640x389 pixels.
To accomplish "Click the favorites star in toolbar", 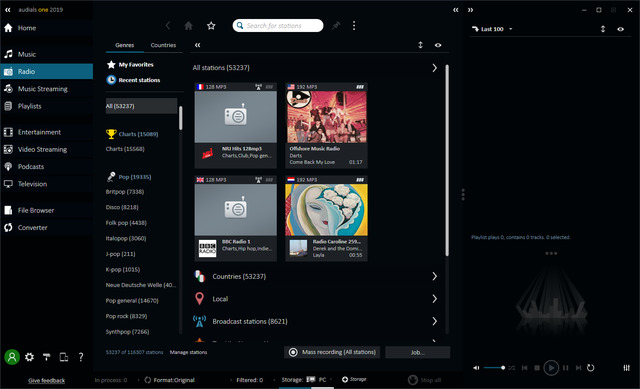I will pos(211,26).
